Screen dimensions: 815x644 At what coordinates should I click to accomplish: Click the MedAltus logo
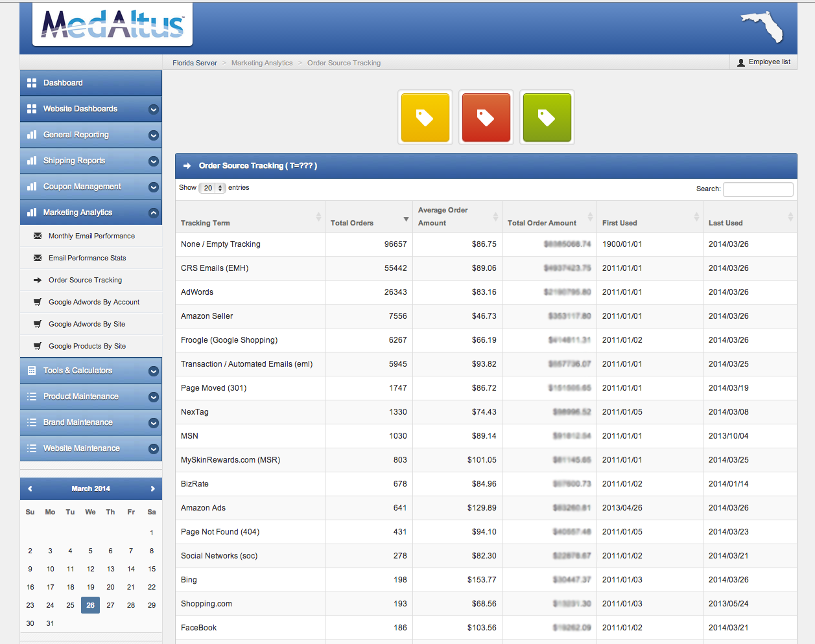click(x=113, y=25)
